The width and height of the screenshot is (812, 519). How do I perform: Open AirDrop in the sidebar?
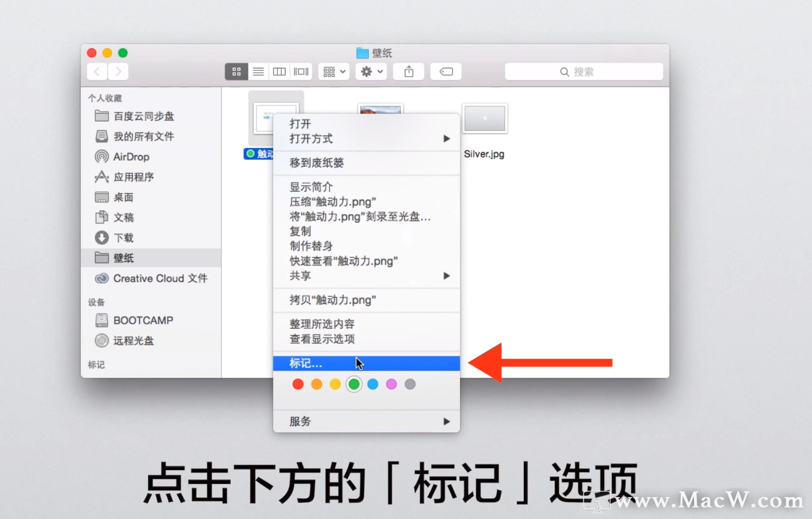[151, 156]
